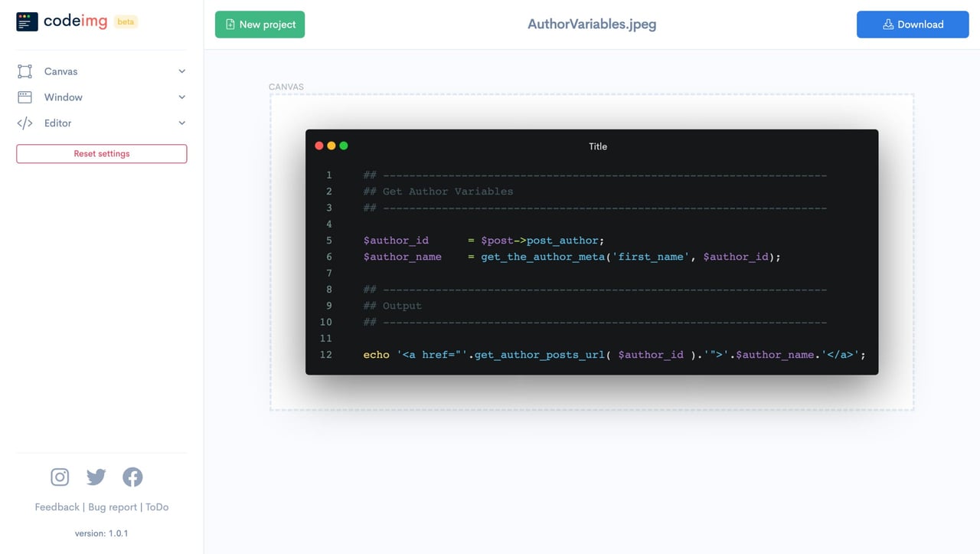
Task: Click the AuthorVariables.jpeg filename to rename it
Action: point(591,24)
